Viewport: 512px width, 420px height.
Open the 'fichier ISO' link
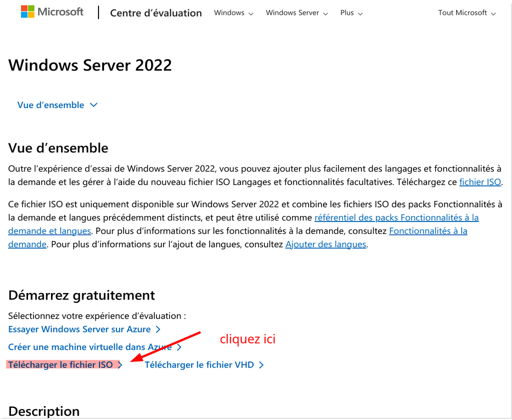click(479, 182)
